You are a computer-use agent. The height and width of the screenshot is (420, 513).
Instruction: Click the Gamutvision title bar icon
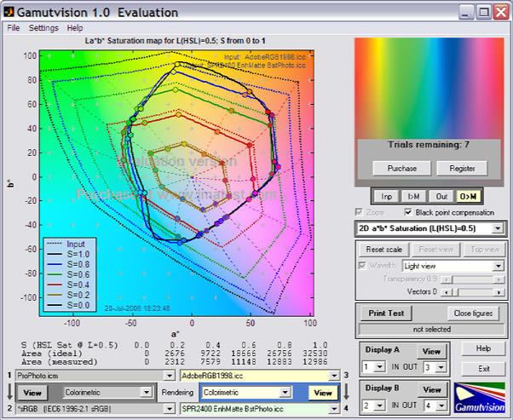[9, 12]
